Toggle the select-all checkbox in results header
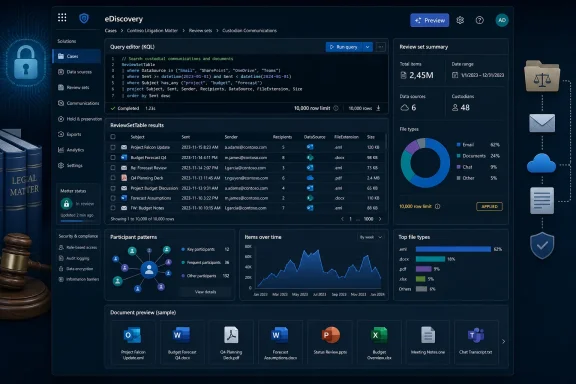 113,137
